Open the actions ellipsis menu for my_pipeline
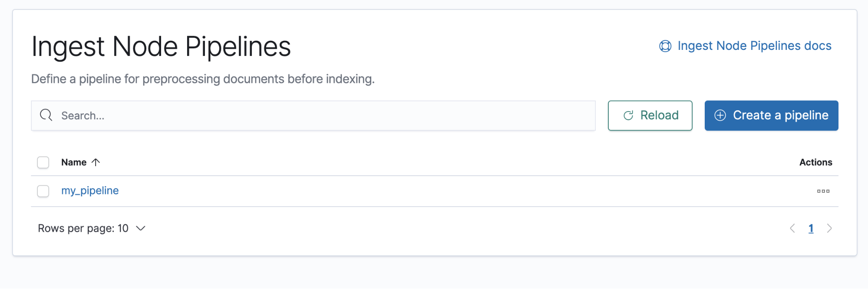 (x=823, y=191)
